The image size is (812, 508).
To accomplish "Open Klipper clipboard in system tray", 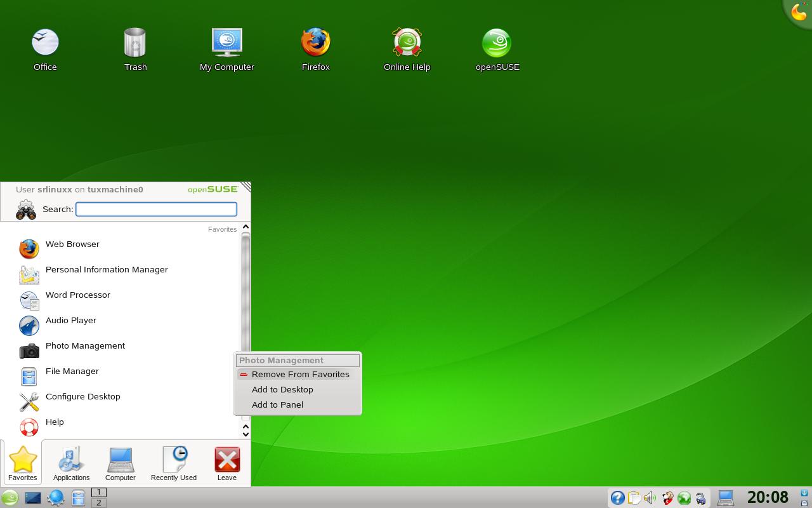I will pyautogui.click(x=634, y=498).
